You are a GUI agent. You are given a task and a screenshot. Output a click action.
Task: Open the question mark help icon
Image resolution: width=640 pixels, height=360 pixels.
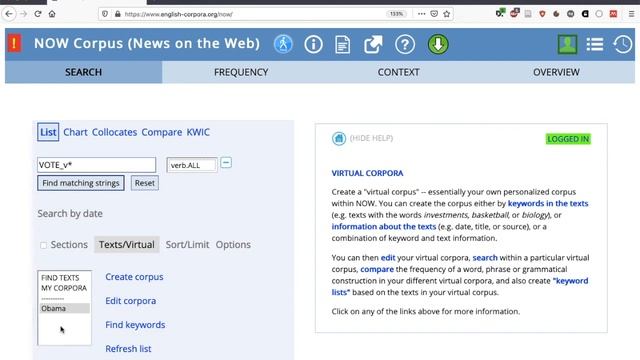coord(405,44)
